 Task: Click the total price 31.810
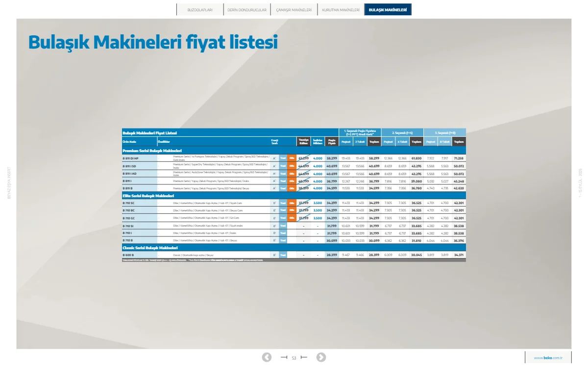click(x=416, y=240)
